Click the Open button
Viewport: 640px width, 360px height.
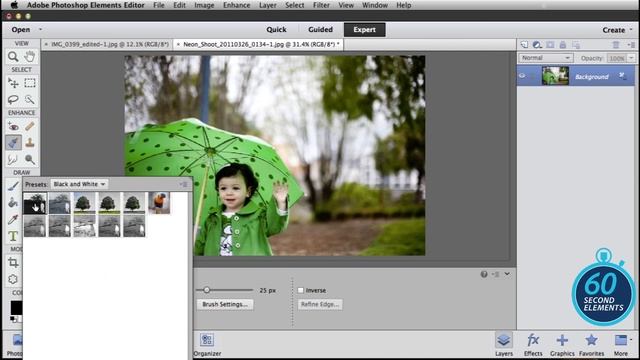(21, 29)
